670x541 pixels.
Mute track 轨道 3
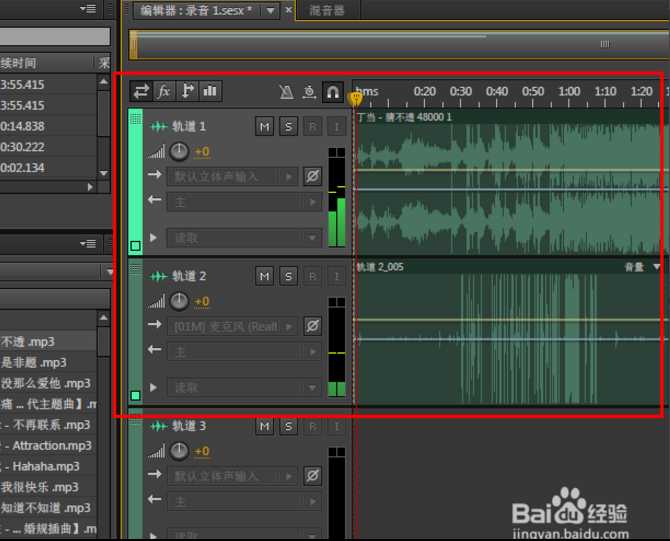tap(264, 426)
